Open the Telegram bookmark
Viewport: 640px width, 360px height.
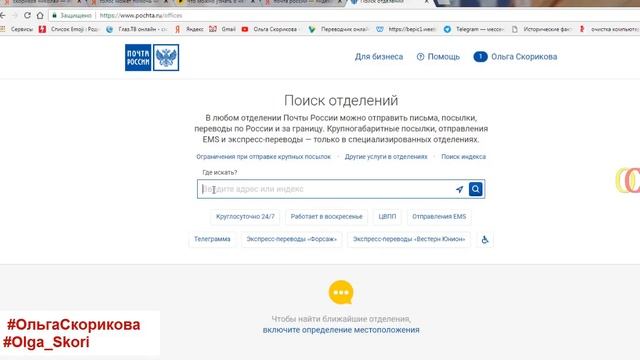click(474, 29)
